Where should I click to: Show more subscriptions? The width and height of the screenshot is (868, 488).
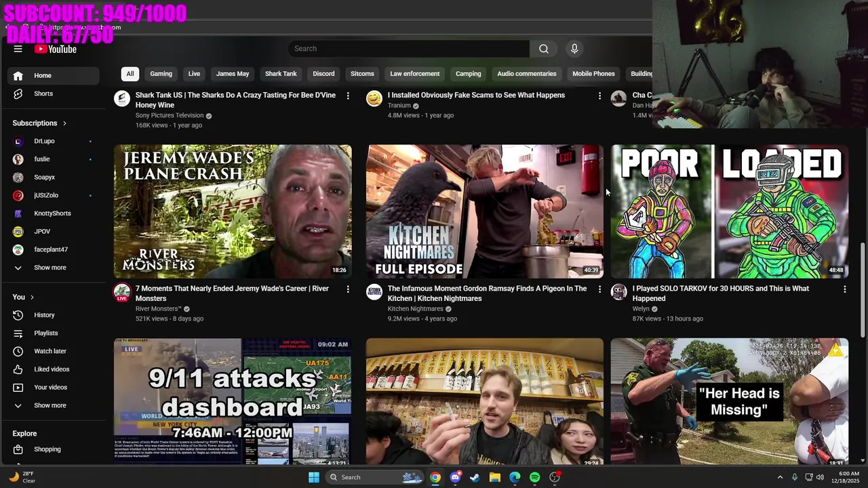click(x=54, y=268)
